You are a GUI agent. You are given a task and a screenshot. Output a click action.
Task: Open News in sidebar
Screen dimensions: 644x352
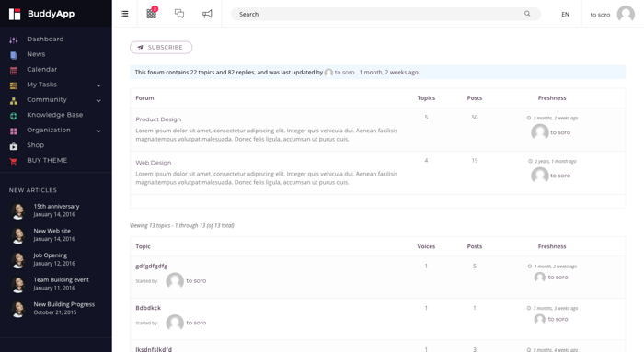(36, 54)
